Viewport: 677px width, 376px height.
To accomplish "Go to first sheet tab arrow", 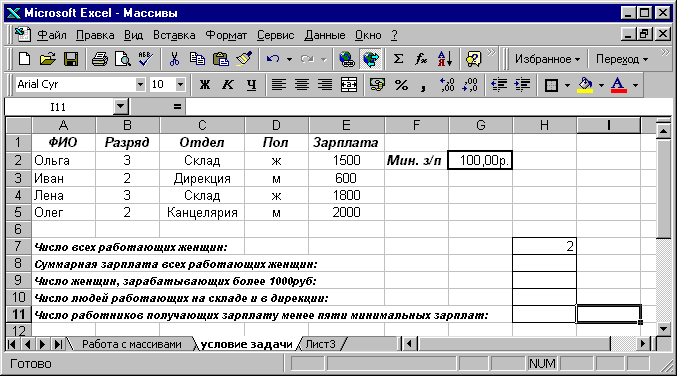I will point(12,344).
